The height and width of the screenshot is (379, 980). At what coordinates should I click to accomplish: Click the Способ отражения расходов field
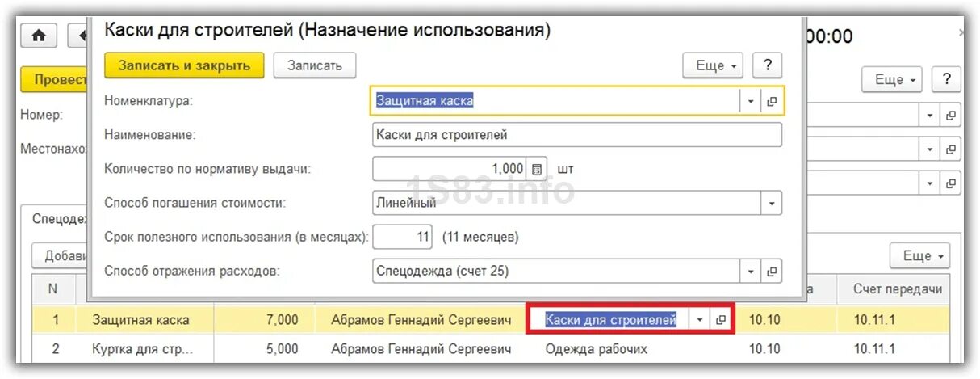point(556,272)
